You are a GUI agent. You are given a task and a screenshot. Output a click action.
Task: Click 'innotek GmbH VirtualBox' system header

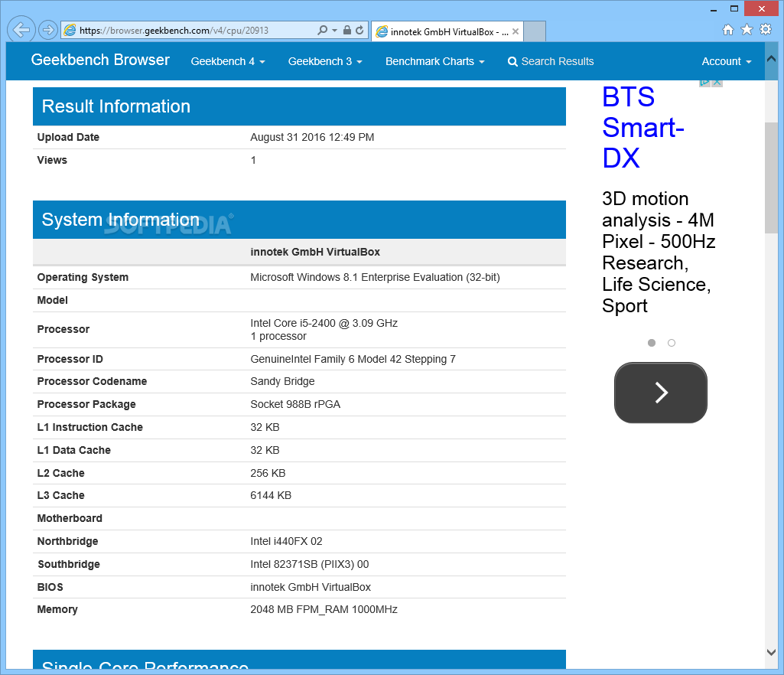(x=315, y=253)
